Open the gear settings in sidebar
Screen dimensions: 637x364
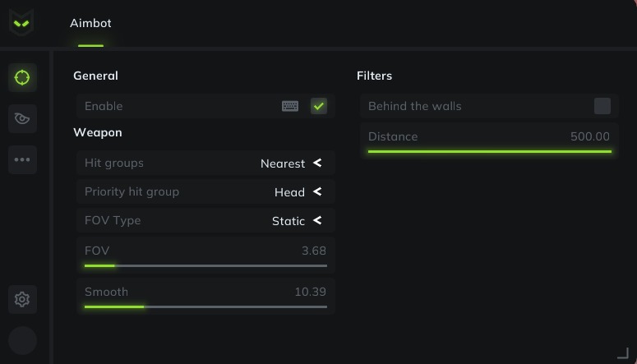point(22,299)
